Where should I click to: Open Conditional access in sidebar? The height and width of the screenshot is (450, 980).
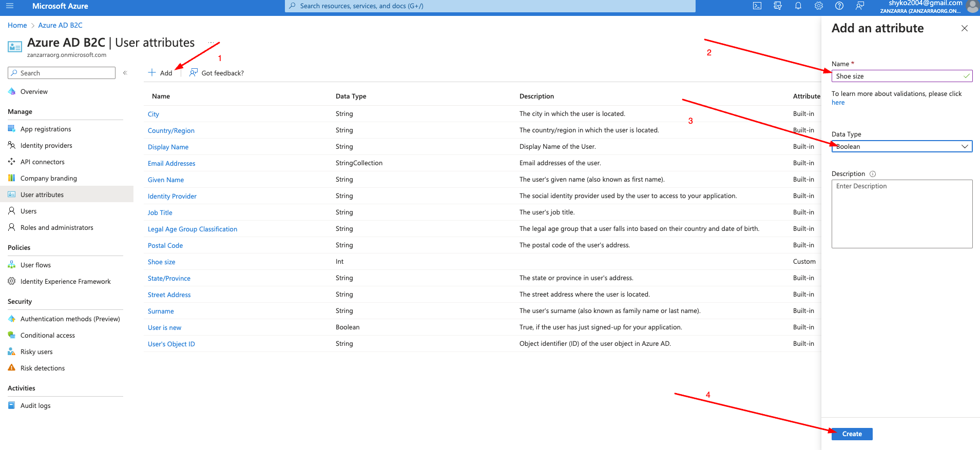coord(48,336)
